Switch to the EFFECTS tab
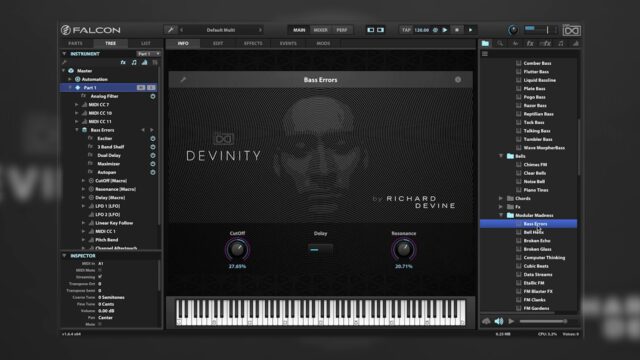Image resolution: width=640 pixels, height=360 pixels. (x=253, y=43)
